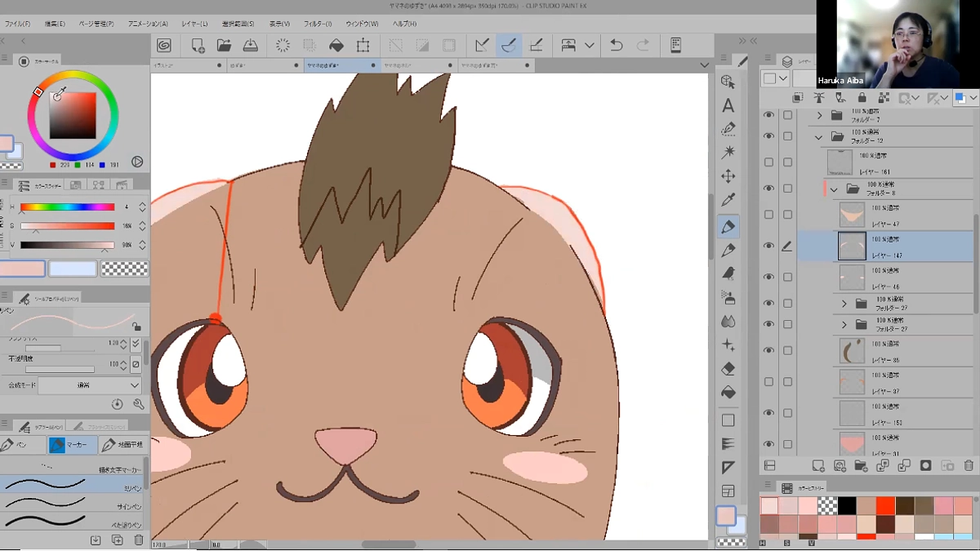The width and height of the screenshot is (980, 551).
Task: Pick the Move layer tool
Action: 728,176
